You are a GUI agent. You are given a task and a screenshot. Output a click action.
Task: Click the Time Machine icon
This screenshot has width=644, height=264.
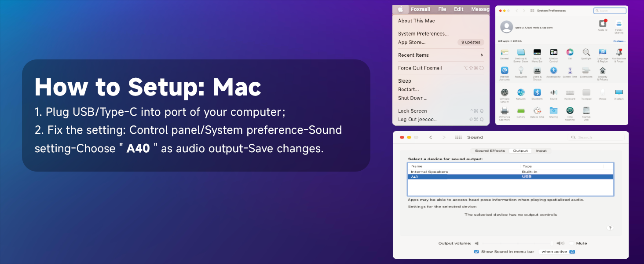[570, 111]
